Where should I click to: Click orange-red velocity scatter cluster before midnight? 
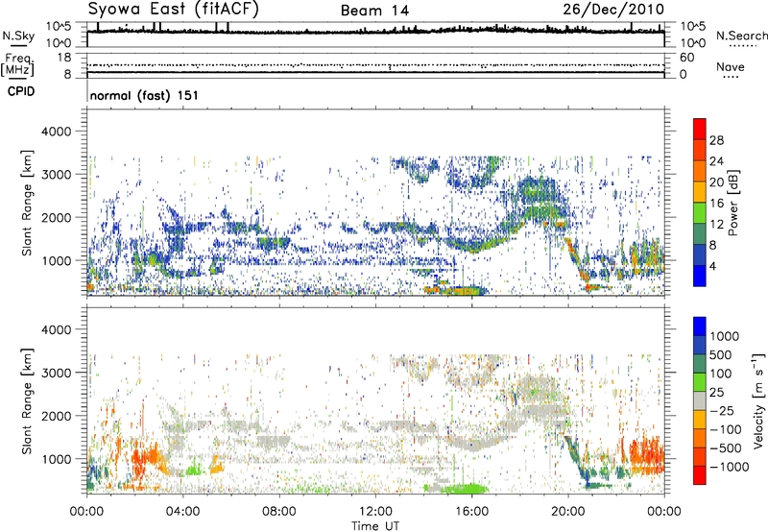pyautogui.click(x=646, y=456)
